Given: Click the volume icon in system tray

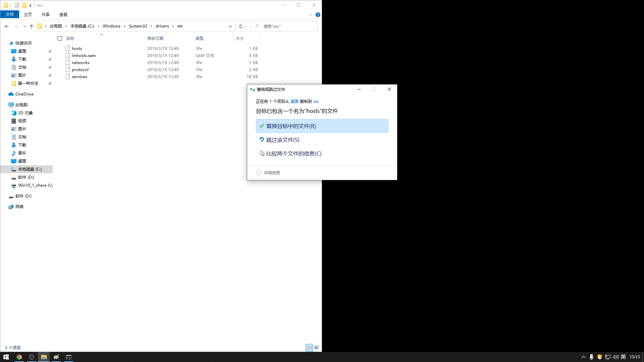Looking at the screenshot, I should tap(616, 357).
